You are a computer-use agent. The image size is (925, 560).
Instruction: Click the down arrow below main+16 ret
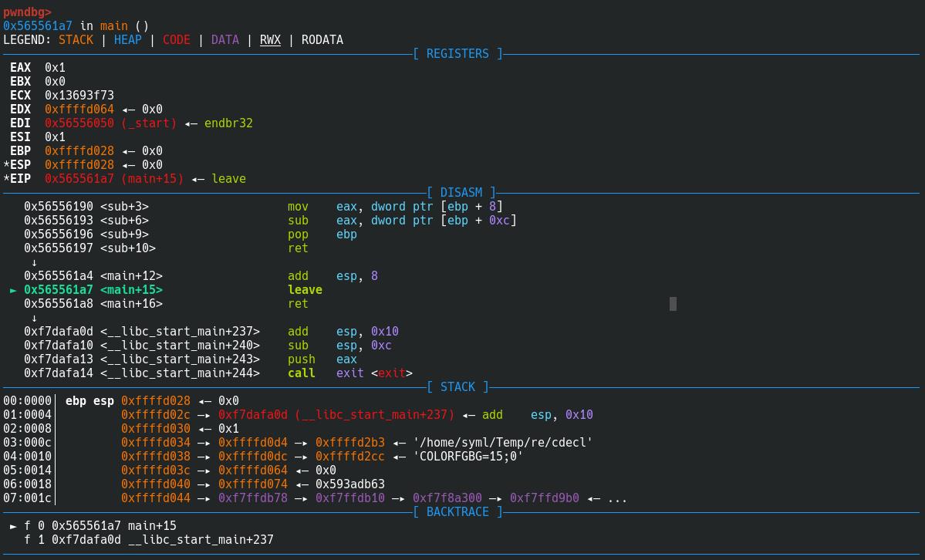coord(34,318)
